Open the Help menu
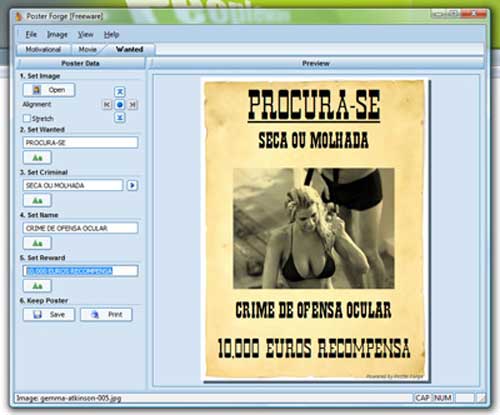The image size is (500, 415). tap(111, 34)
